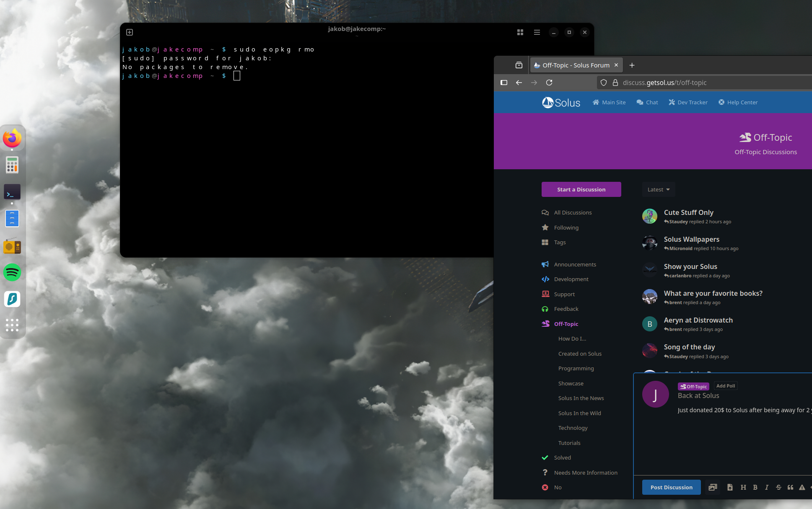This screenshot has height=509, width=812.
Task: Open the Announcements tag
Action: pyautogui.click(x=569, y=264)
